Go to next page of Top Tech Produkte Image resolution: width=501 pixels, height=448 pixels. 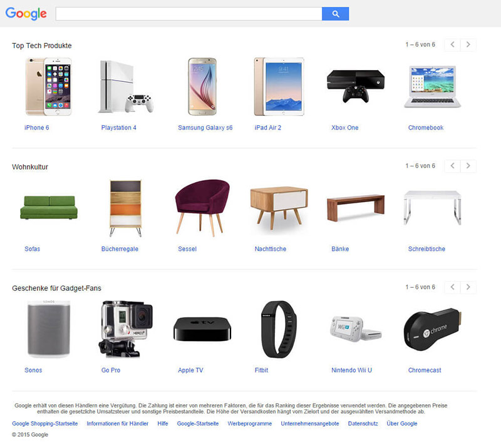click(468, 44)
